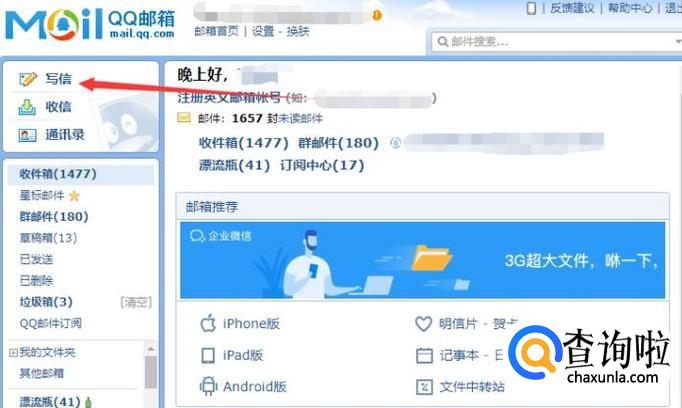Screen dimensions: 682x408
Task: Open 草稿箱(13) folder
Action: pyautogui.click(x=48, y=238)
